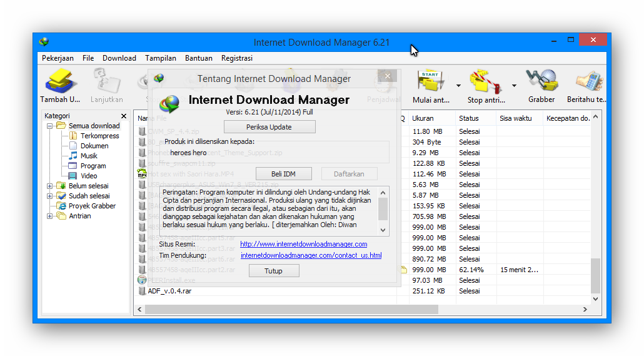
Task: Click the Daftarkan button
Action: (x=349, y=174)
